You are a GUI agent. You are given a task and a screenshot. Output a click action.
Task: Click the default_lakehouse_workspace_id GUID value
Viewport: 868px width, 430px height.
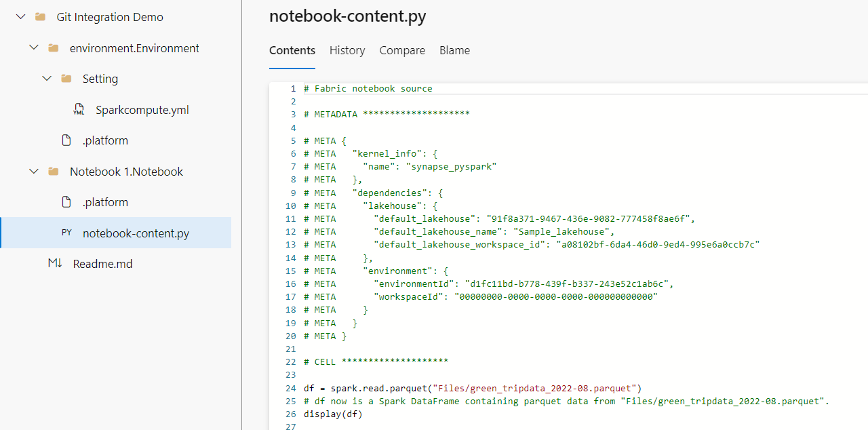[x=657, y=245]
